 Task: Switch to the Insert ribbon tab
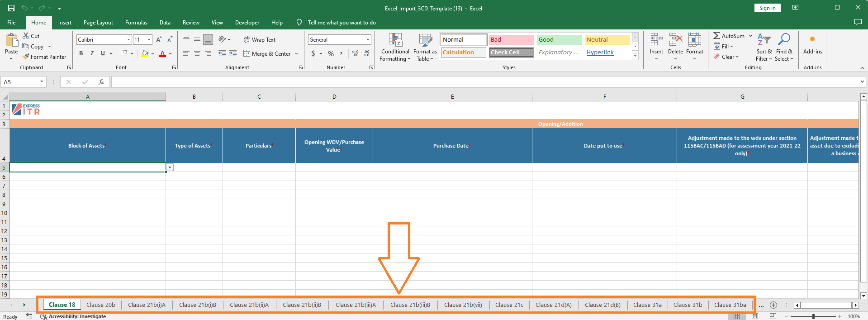click(x=65, y=23)
